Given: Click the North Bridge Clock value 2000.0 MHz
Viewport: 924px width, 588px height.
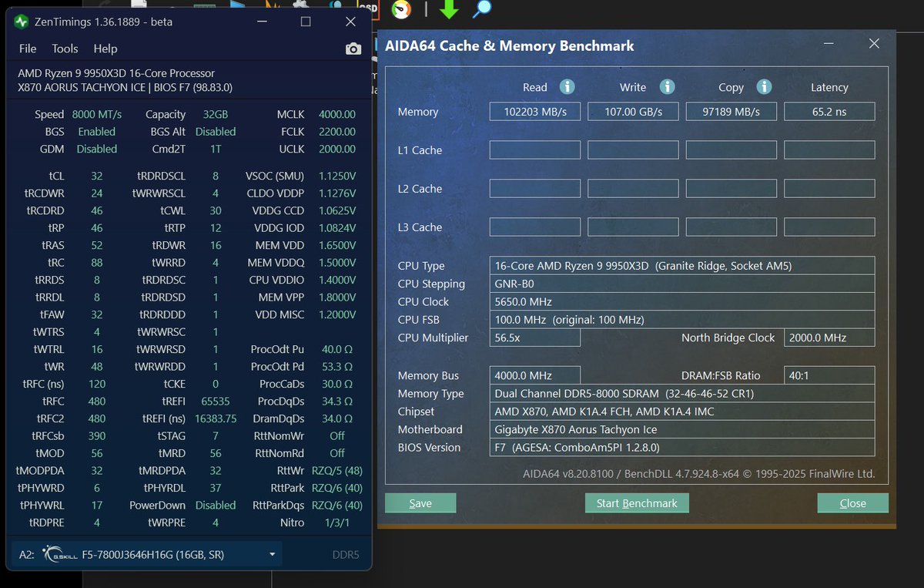Looking at the screenshot, I should tap(829, 338).
